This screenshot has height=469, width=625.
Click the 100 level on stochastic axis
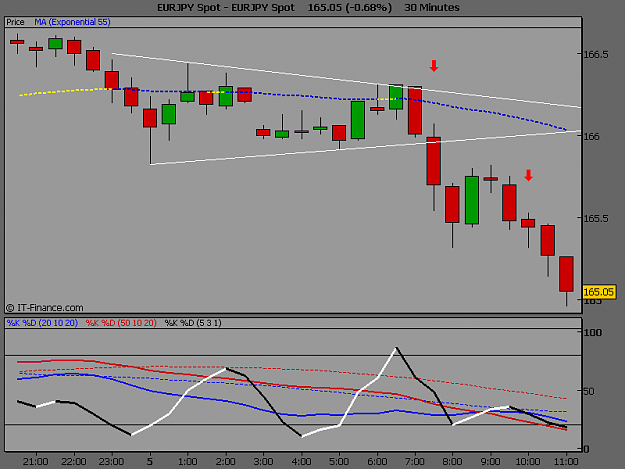coord(592,332)
